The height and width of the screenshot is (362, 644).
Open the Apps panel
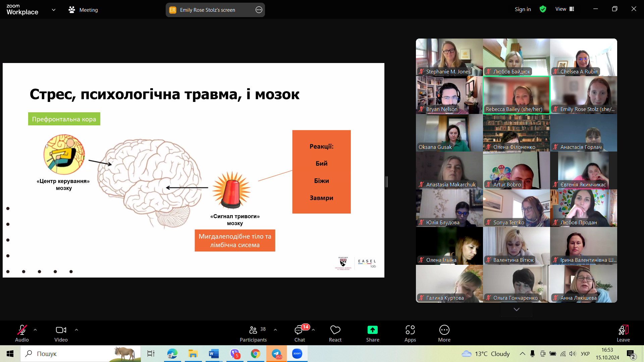(x=410, y=333)
